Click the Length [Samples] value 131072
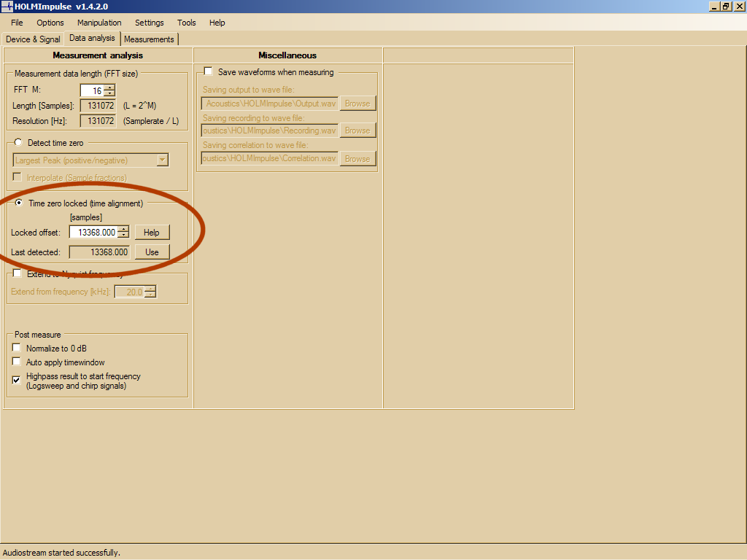 pyautogui.click(x=98, y=106)
